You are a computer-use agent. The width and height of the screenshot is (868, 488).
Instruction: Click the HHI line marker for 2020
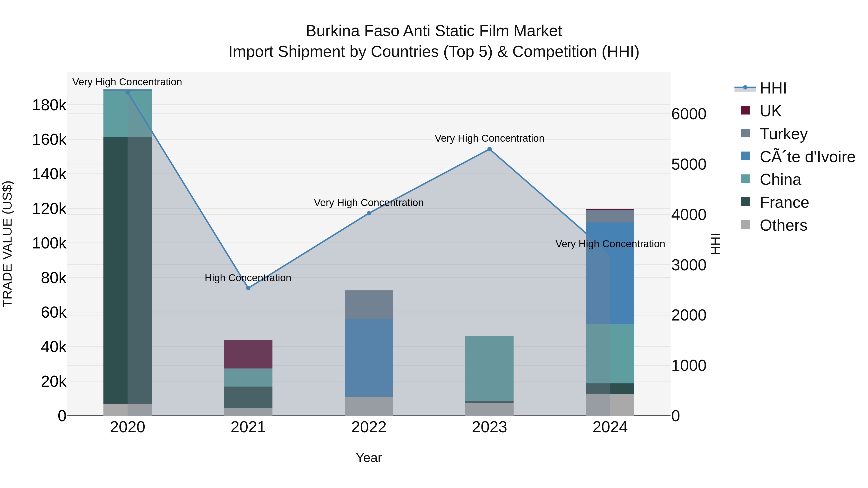(128, 92)
